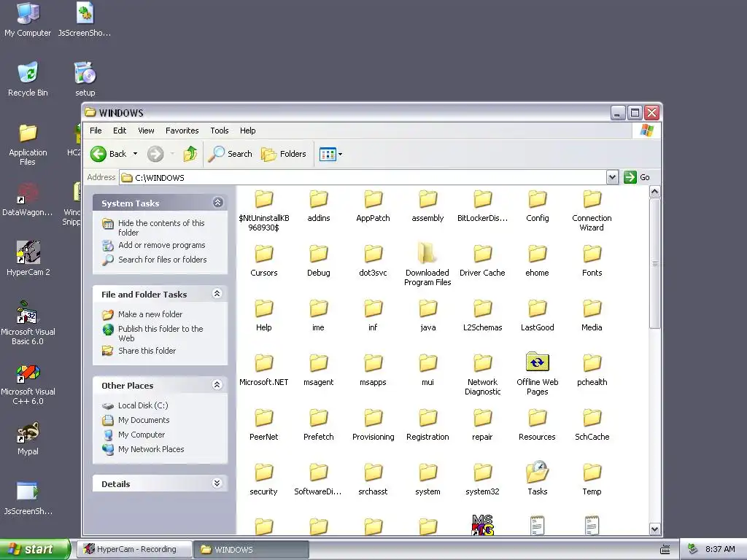This screenshot has height=560, width=747.
Task: Switch to HyperCam - Recording taskbar button
Action: (135, 549)
